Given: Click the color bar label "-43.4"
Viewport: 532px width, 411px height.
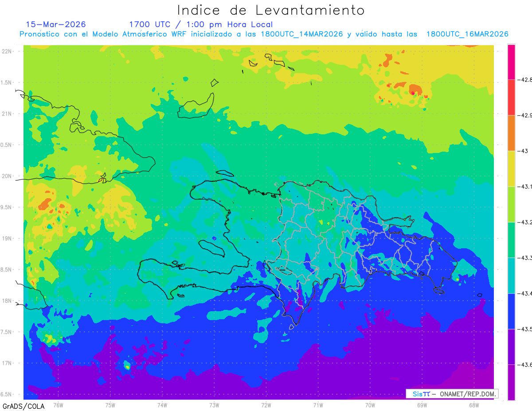Looking at the screenshot, I should click(x=525, y=293).
